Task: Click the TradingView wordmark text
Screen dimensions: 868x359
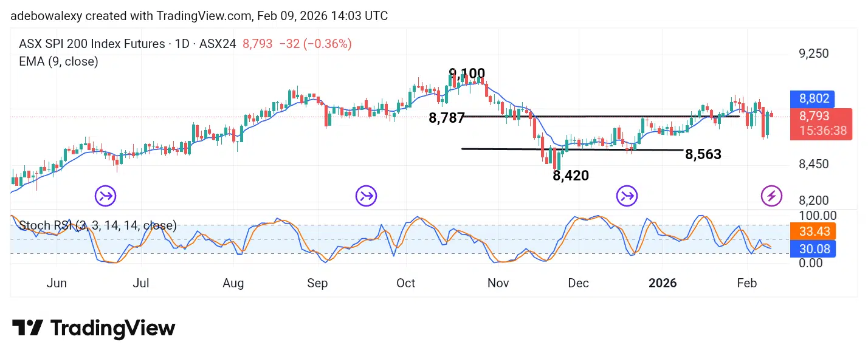Action: click(113, 329)
